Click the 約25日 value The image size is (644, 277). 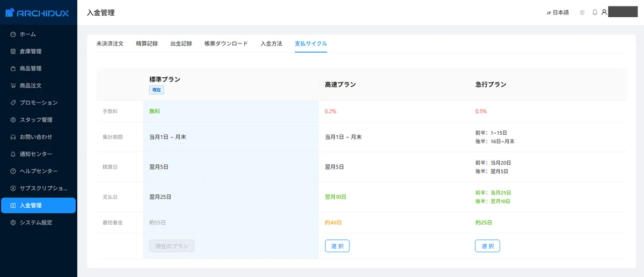coord(484,222)
